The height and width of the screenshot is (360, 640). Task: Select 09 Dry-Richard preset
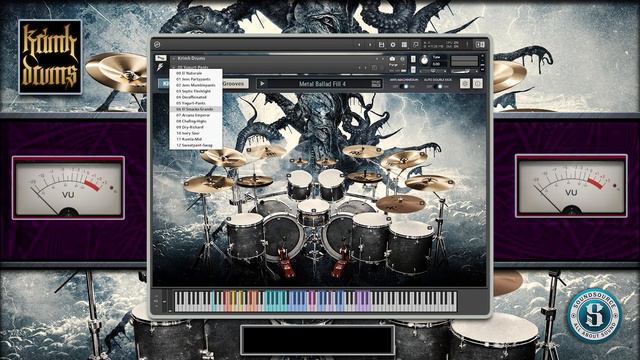[196, 127]
